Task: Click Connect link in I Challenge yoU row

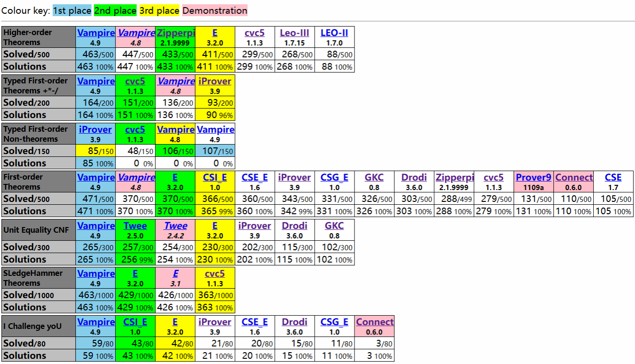Action: (x=374, y=322)
